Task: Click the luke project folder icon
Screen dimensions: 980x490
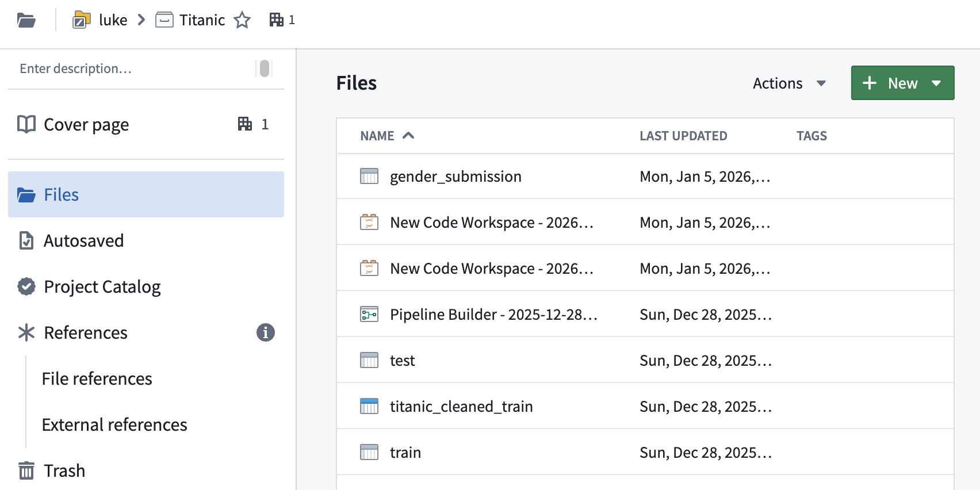Action: coord(81,20)
